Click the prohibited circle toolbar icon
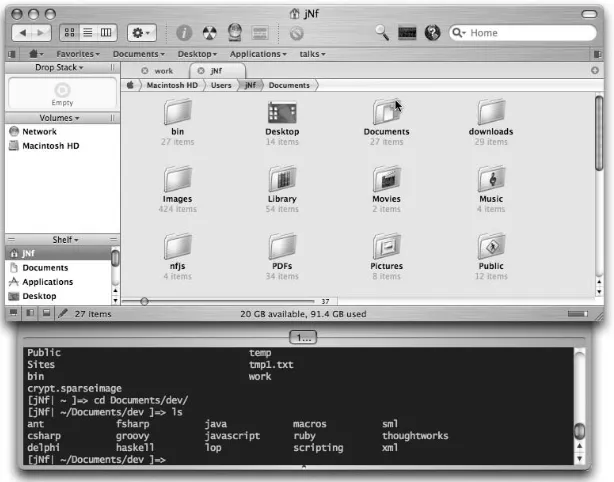614x482 pixels. pyautogui.click(x=296, y=33)
